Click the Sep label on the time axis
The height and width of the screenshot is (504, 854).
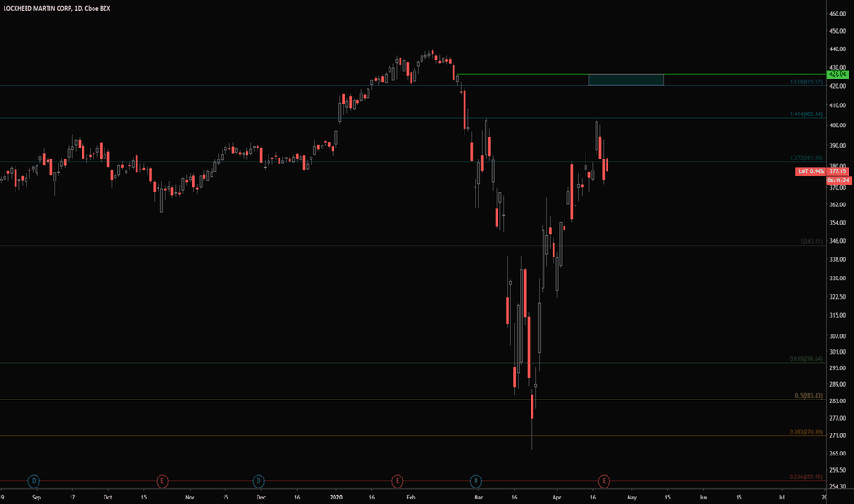pos(37,498)
